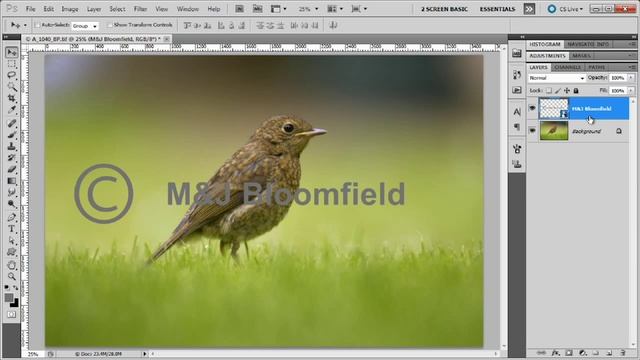Toggle lock position
640x360 pixels.
pos(567,91)
